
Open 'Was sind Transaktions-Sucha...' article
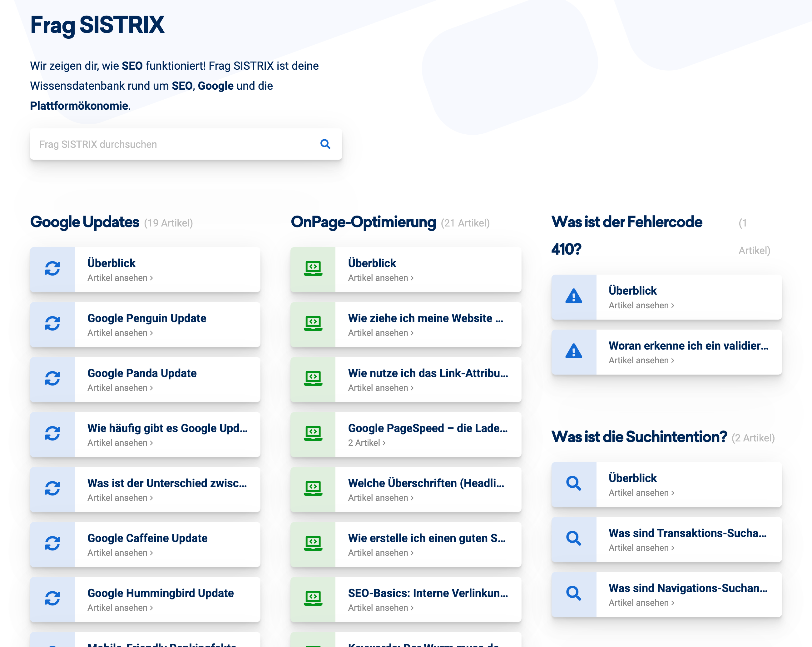(x=687, y=533)
